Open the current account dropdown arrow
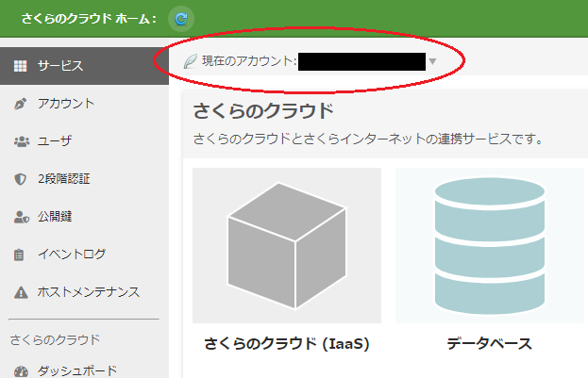 pos(432,62)
